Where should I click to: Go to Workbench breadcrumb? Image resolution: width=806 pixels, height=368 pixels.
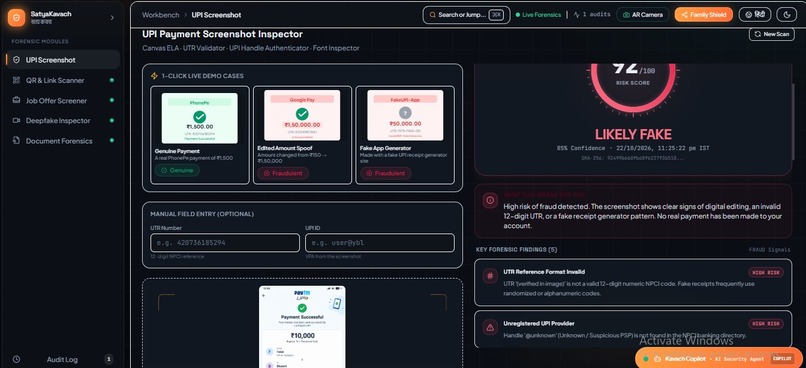tap(160, 15)
